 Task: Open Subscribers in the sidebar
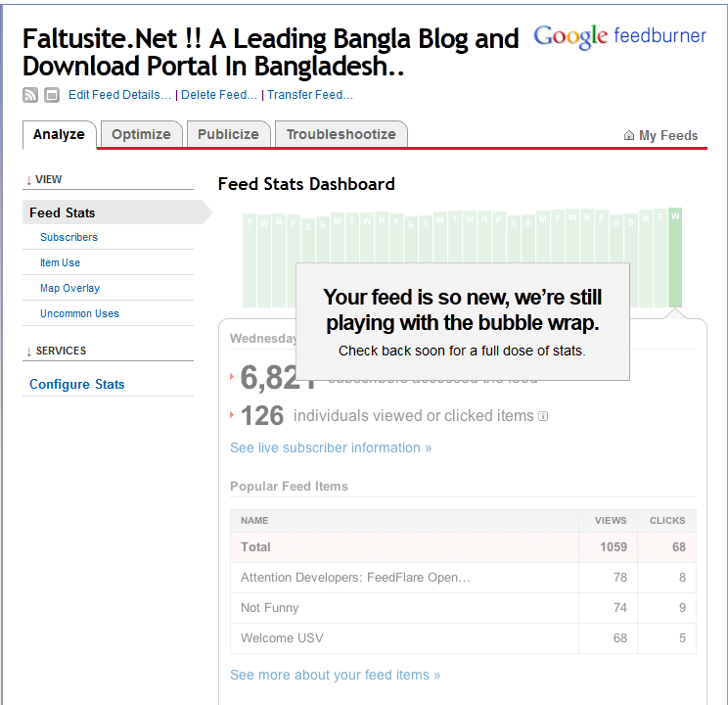pyautogui.click(x=68, y=237)
